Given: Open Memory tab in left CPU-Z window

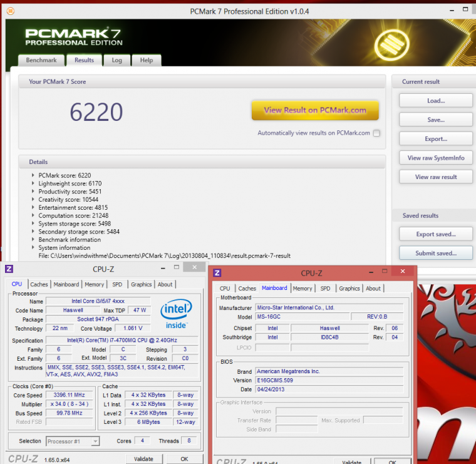Looking at the screenshot, I should click(95, 284).
